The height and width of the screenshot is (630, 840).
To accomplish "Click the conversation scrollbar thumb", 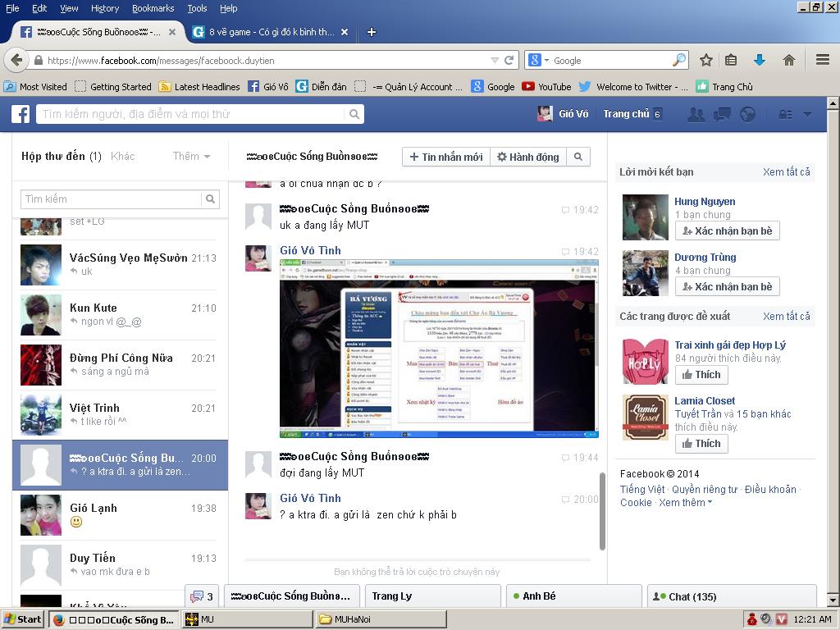I will click(602, 511).
